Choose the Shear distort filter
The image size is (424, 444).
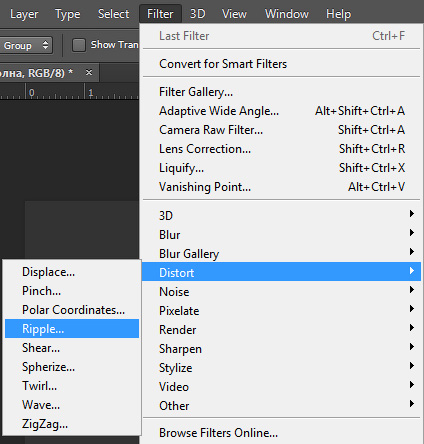point(72,348)
